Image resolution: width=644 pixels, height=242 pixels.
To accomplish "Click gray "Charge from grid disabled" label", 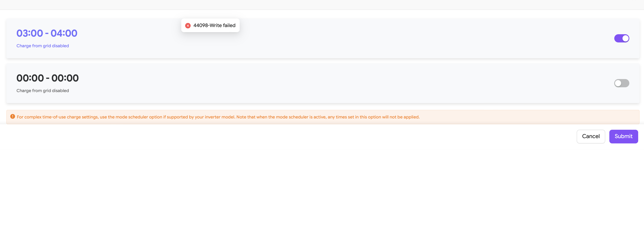I will pyautogui.click(x=43, y=91).
